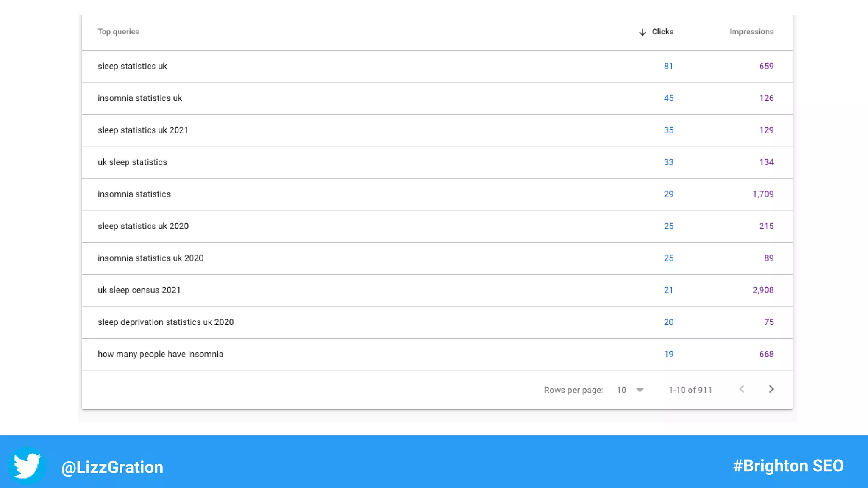Open the 'sleep statistics uk 2021' query
The width and height of the screenshot is (868, 488).
143,130
